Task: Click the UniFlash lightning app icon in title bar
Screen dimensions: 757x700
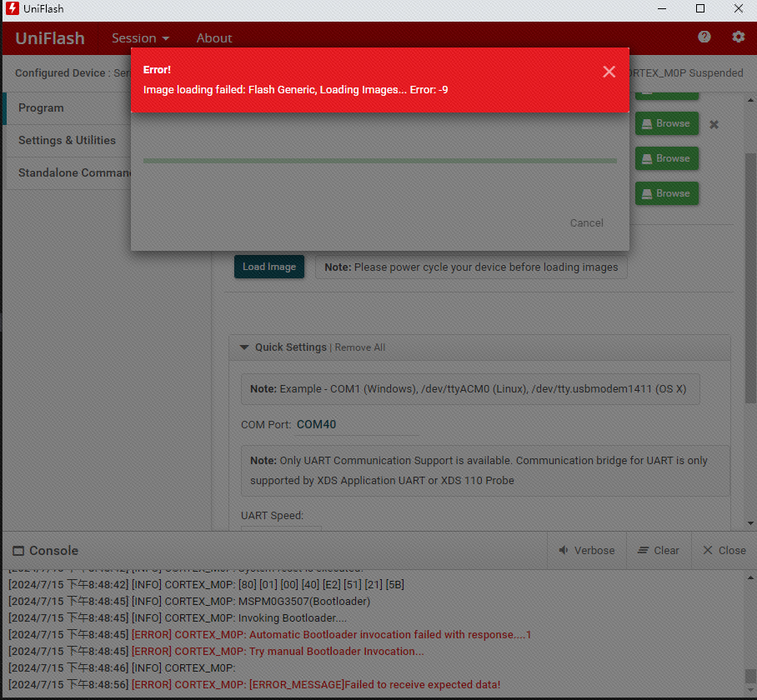Action: 13,8
